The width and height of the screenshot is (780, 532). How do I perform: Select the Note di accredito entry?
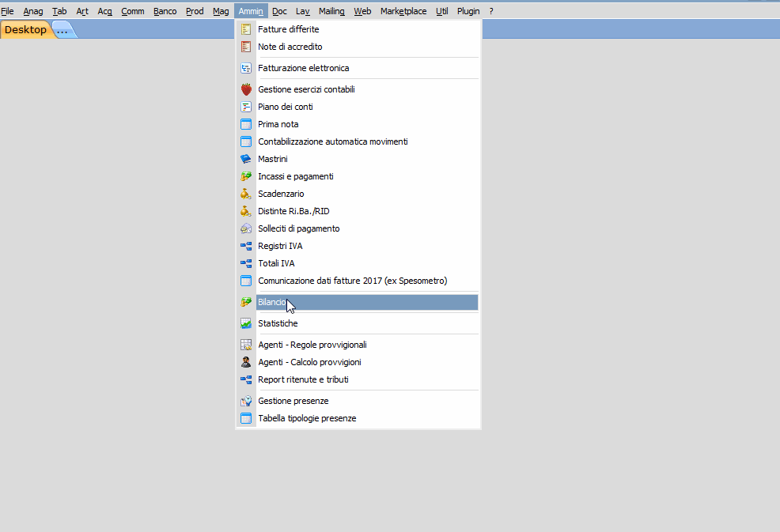tap(367, 47)
